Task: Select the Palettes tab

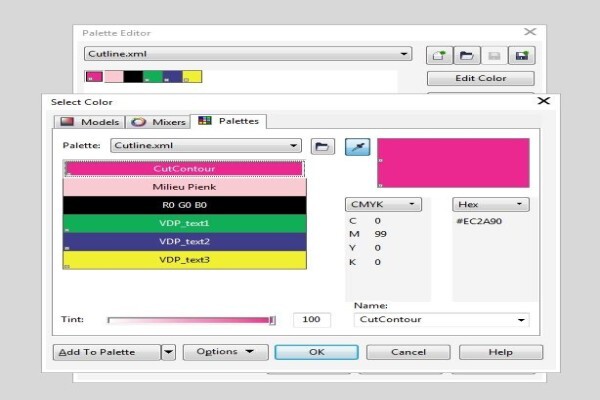Action: [228, 121]
